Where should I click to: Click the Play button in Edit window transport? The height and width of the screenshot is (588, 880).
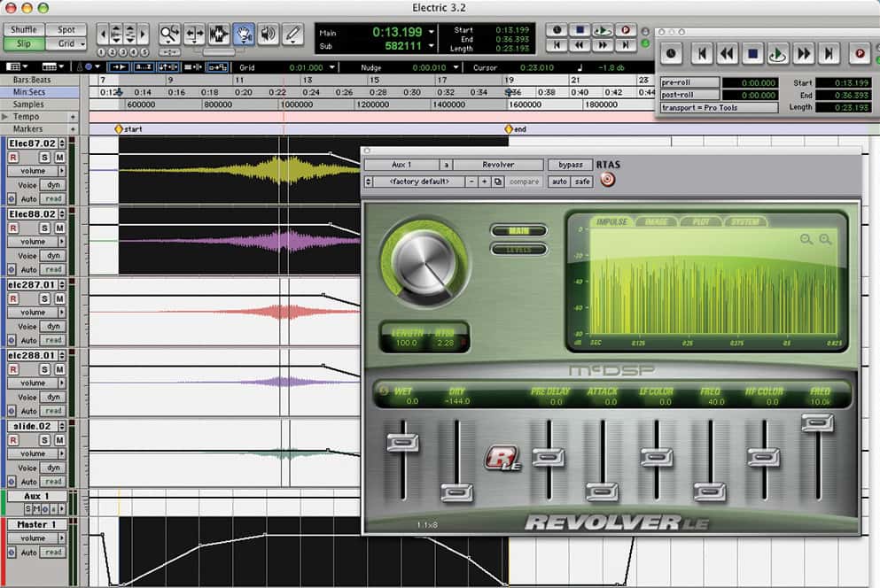pyautogui.click(x=603, y=30)
